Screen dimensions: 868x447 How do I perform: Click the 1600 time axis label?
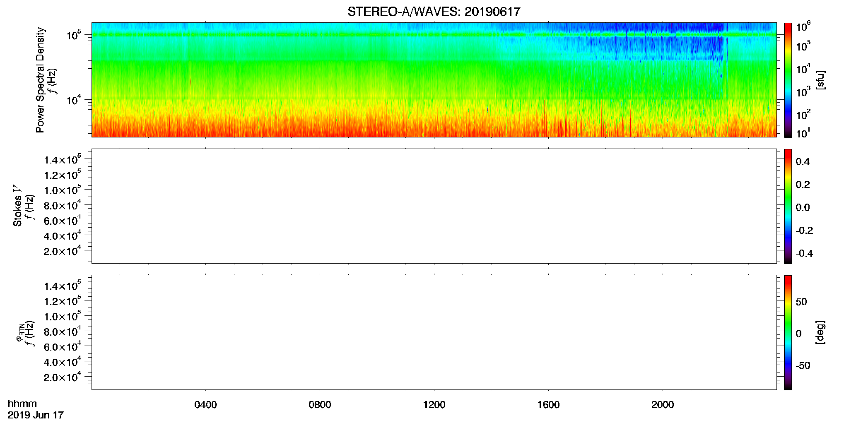548,405
